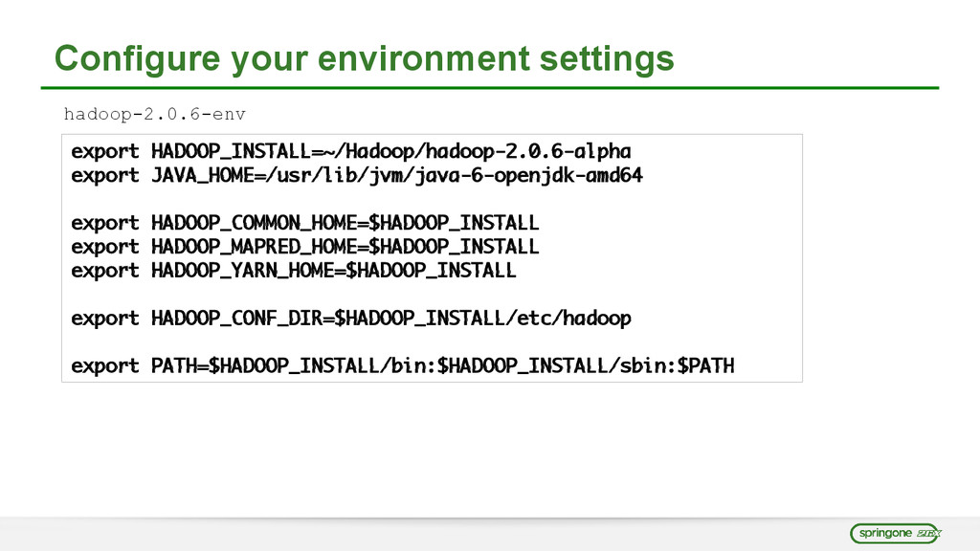This screenshot has height=551, width=980.
Task: Click the word "Configure" in the slide title
Action: click(135, 58)
